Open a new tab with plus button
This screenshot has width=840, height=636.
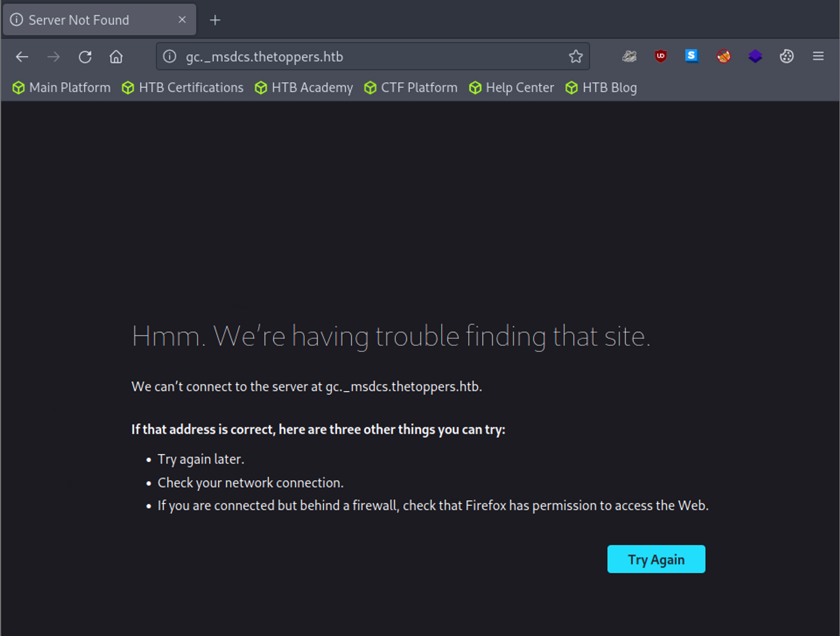[215, 20]
